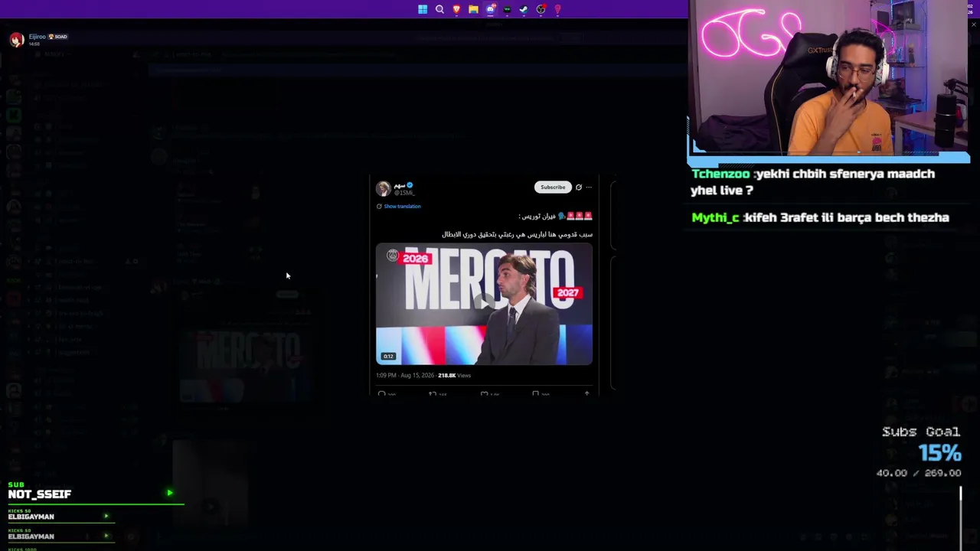Open the tweet's more options menu
Image resolution: width=980 pixels, height=551 pixels.
click(x=589, y=187)
